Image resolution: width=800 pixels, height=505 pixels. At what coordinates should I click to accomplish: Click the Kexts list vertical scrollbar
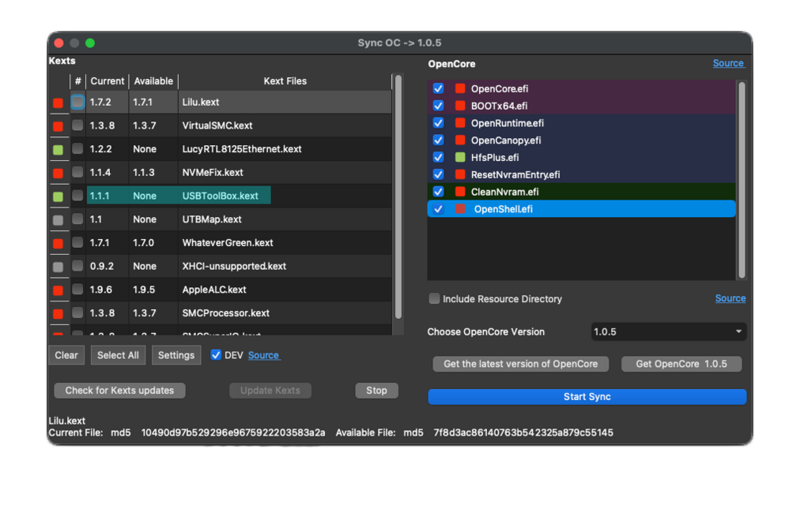398,196
